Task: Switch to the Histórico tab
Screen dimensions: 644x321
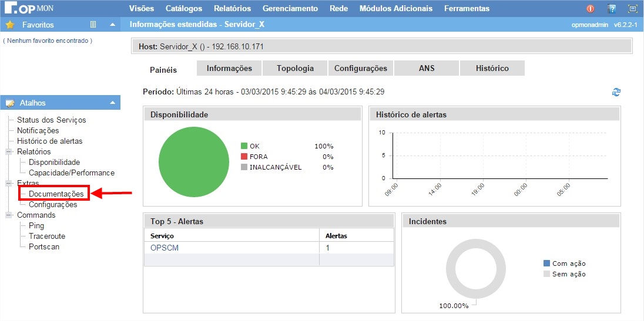Action: point(492,68)
